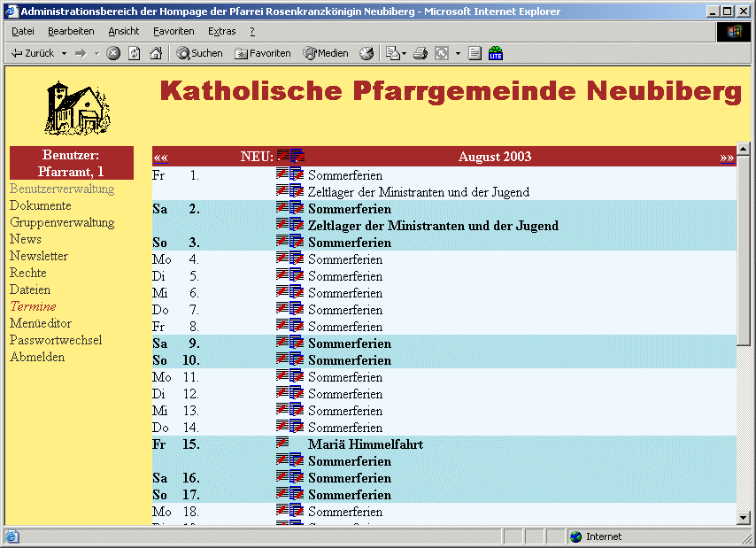Screen dimensions: 756x548
Task: Click copy icon for Sommerferien on Mo 4.
Action: (297, 258)
